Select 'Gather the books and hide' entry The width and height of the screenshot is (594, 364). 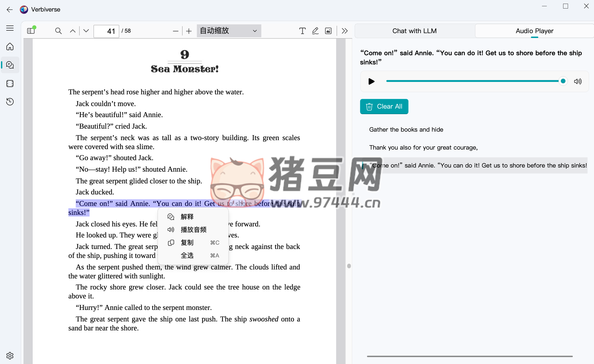pos(406,130)
